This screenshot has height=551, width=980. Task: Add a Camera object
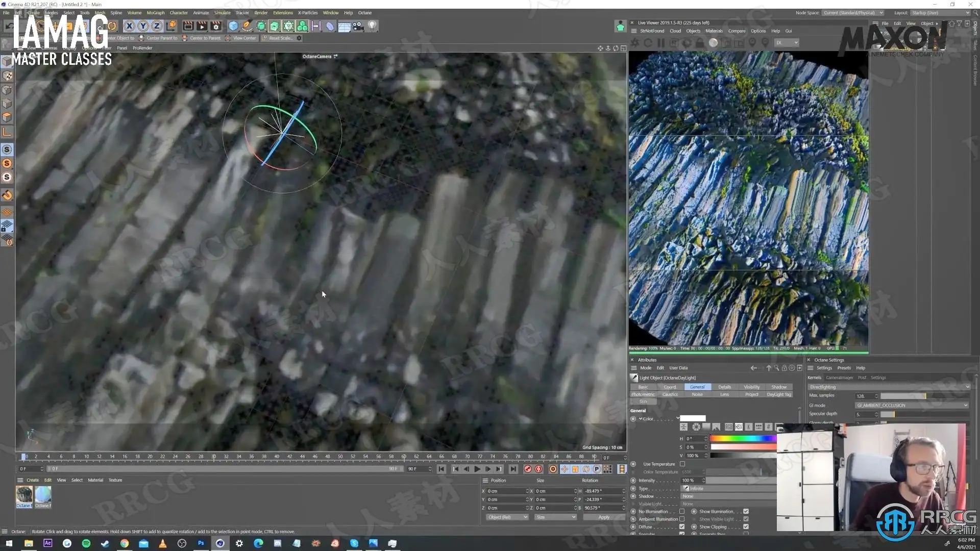coord(358,26)
